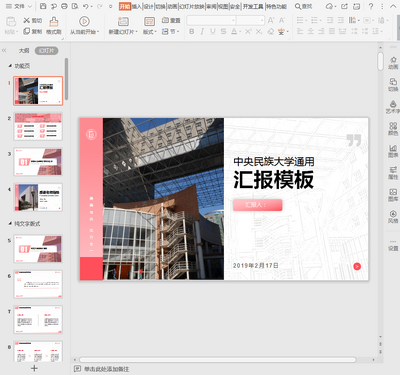Image resolution: width=400 pixels, height=375 pixels.
Task: Toggle center text alignment
Action: [311, 31]
